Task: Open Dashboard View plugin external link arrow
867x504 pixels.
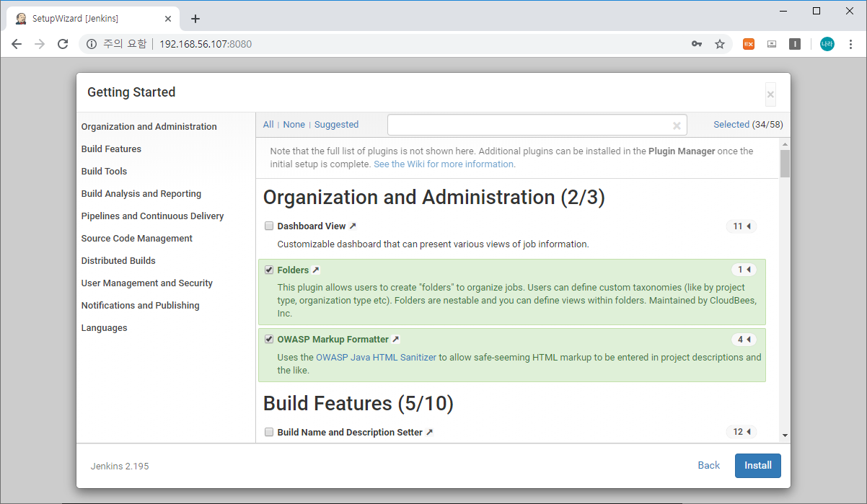Action: 353,226
